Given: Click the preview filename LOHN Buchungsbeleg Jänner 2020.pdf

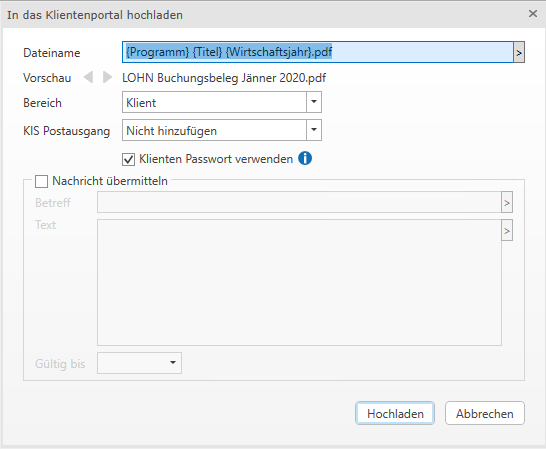Looking at the screenshot, I should [x=224, y=78].
